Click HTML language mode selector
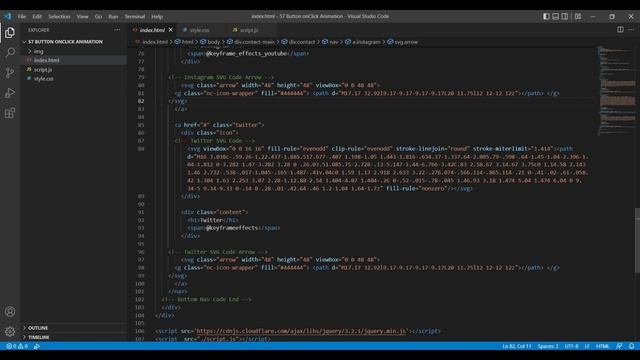Viewport: 640px width, 360px height. pos(602,346)
